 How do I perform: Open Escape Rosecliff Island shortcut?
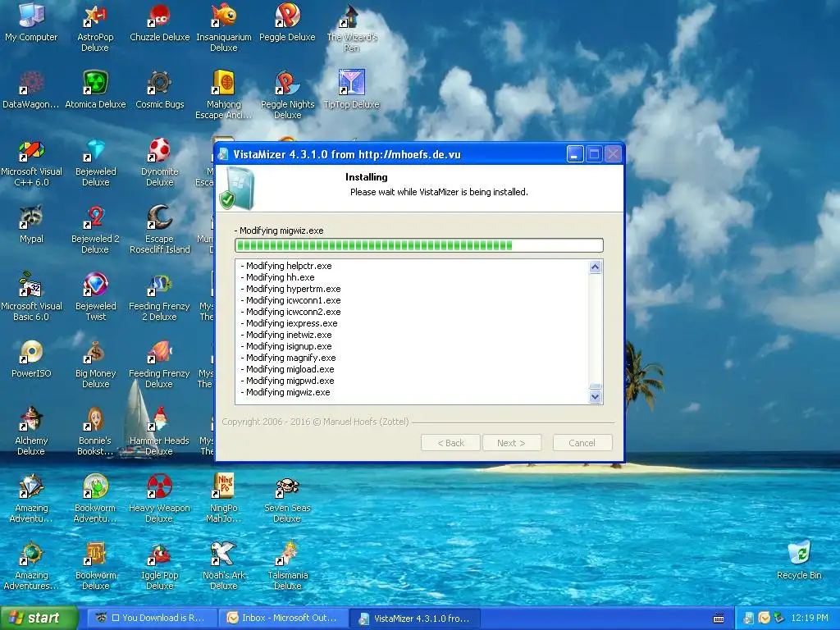coord(160,228)
